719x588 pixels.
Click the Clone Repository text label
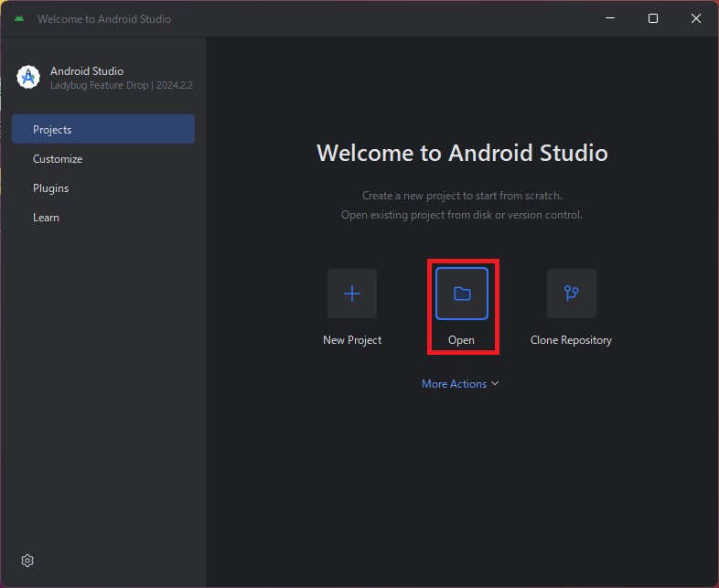(x=571, y=340)
